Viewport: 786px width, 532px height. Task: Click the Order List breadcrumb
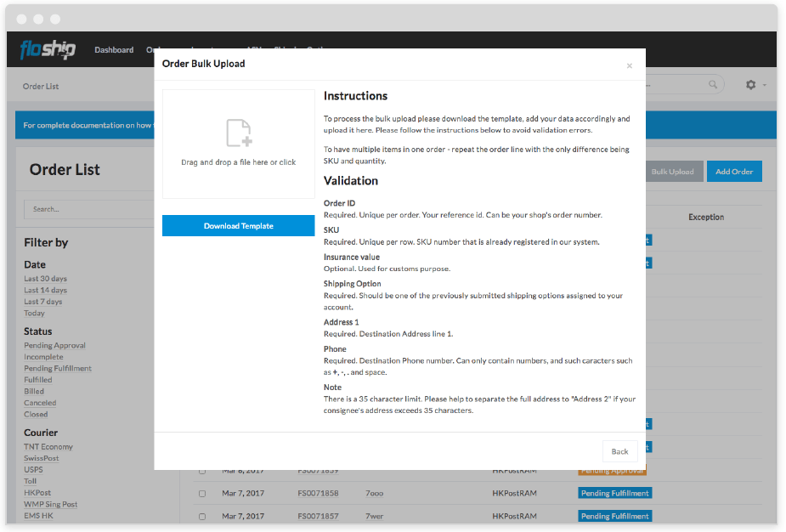pyautogui.click(x=41, y=87)
